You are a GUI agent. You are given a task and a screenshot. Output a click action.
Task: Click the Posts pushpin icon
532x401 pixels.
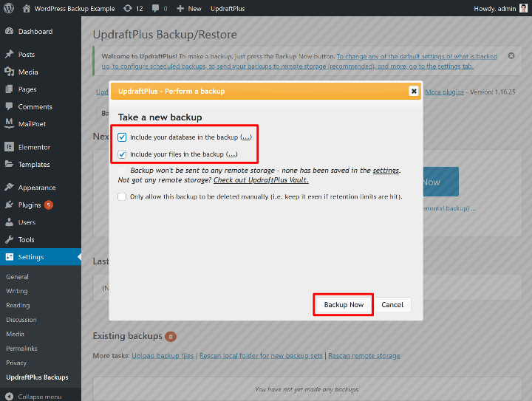point(9,54)
